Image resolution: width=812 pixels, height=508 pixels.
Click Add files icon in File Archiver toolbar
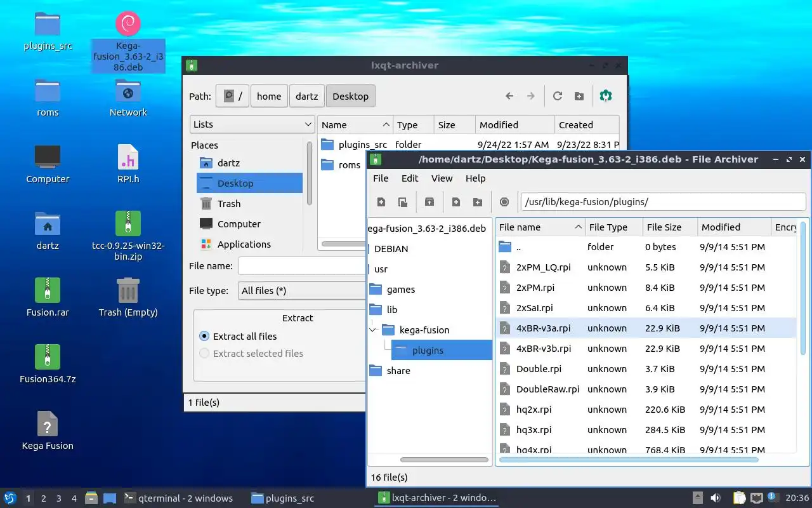[x=456, y=202]
